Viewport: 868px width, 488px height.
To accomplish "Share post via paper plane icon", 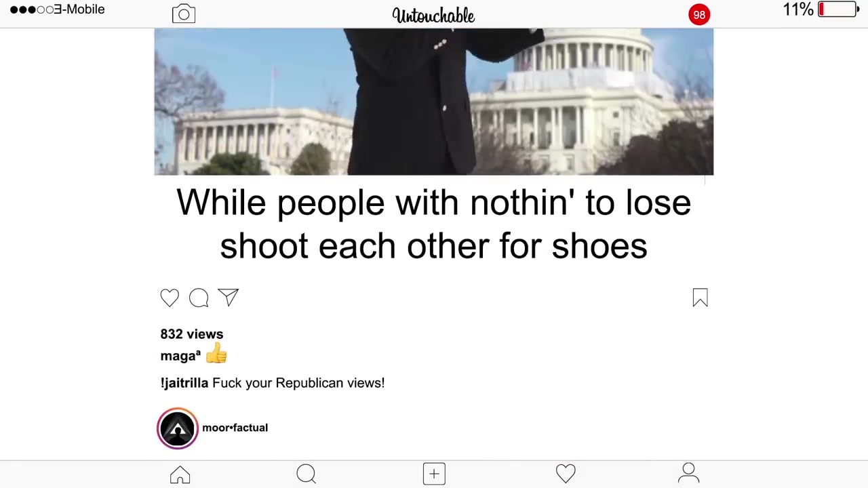I will coord(229,298).
